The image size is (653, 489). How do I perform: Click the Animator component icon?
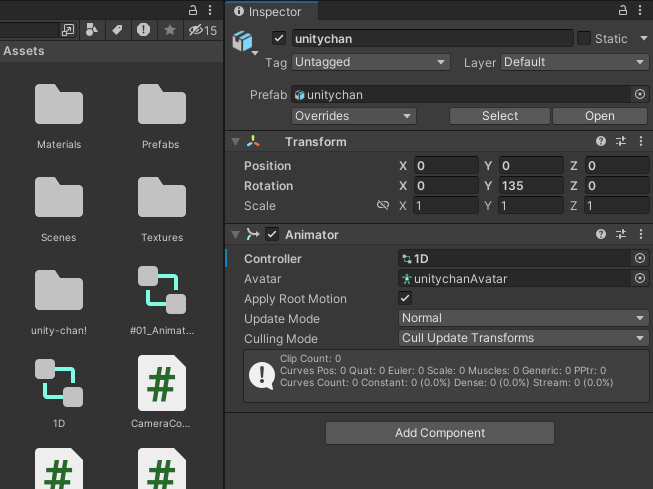tap(253, 235)
